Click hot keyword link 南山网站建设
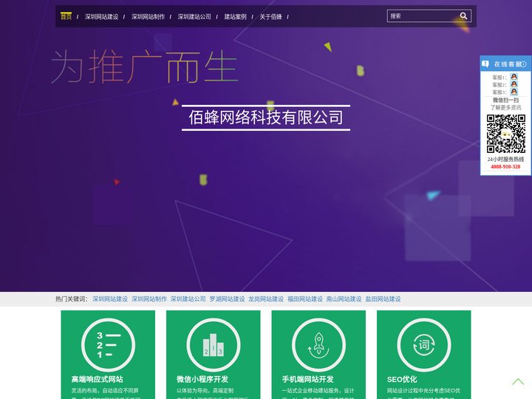This screenshot has height=399, width=532. point(344,299)
